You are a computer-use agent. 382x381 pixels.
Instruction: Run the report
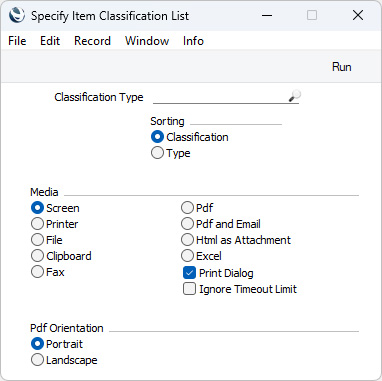click(x=342, y=67)
